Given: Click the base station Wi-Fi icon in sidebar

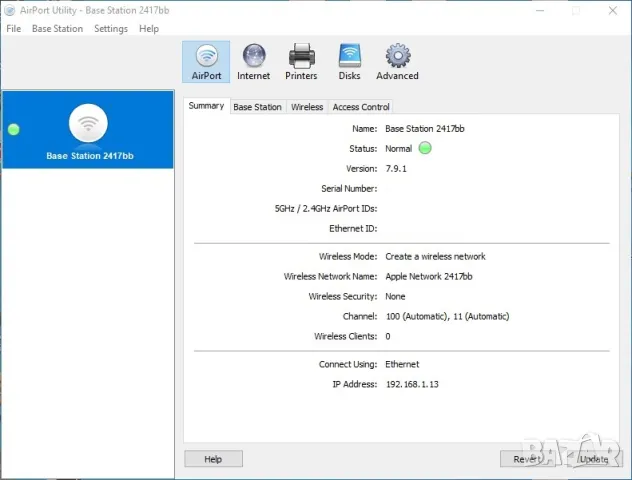Looking at the screenshot, I should pos(88,124).
